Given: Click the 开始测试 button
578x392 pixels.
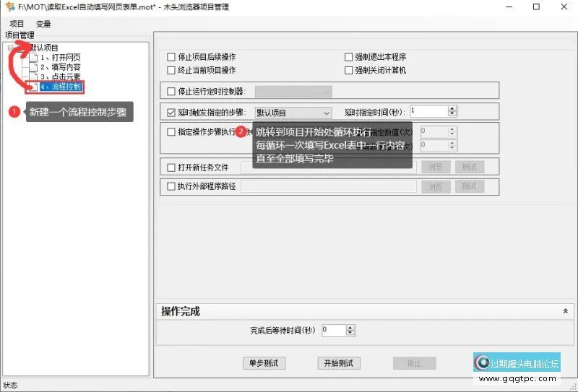Looking at the screenshot, I should coord(339,363).
